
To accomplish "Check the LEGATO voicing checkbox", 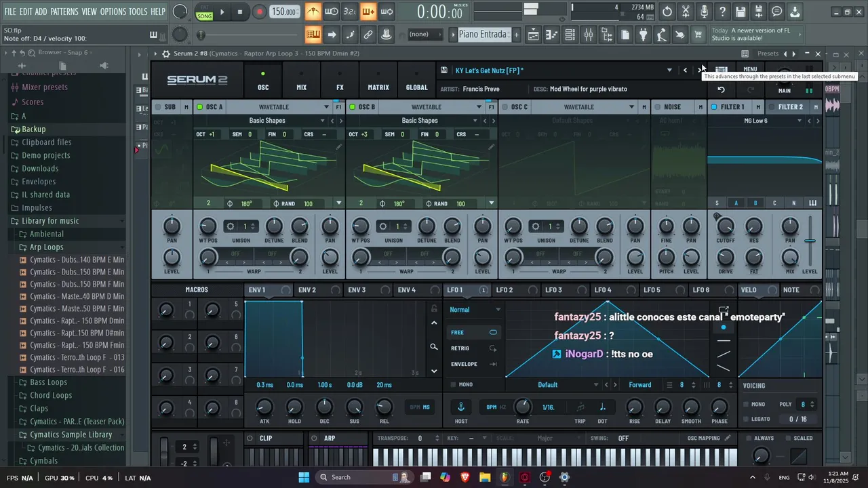I will click(747, 419).
